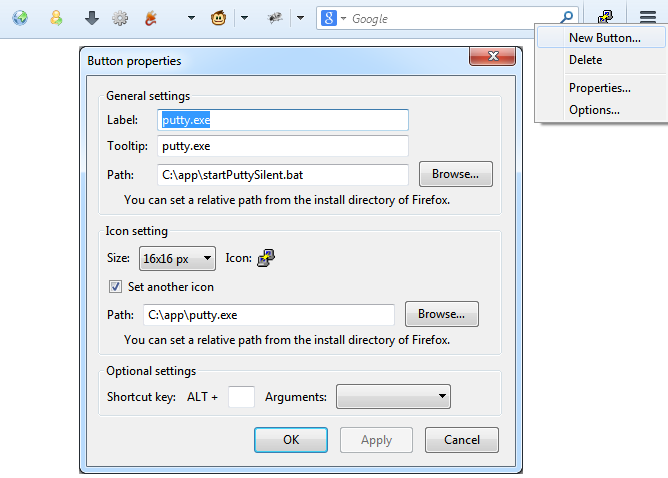Click the magnifier search icon in the search bar

click(566, 18)
